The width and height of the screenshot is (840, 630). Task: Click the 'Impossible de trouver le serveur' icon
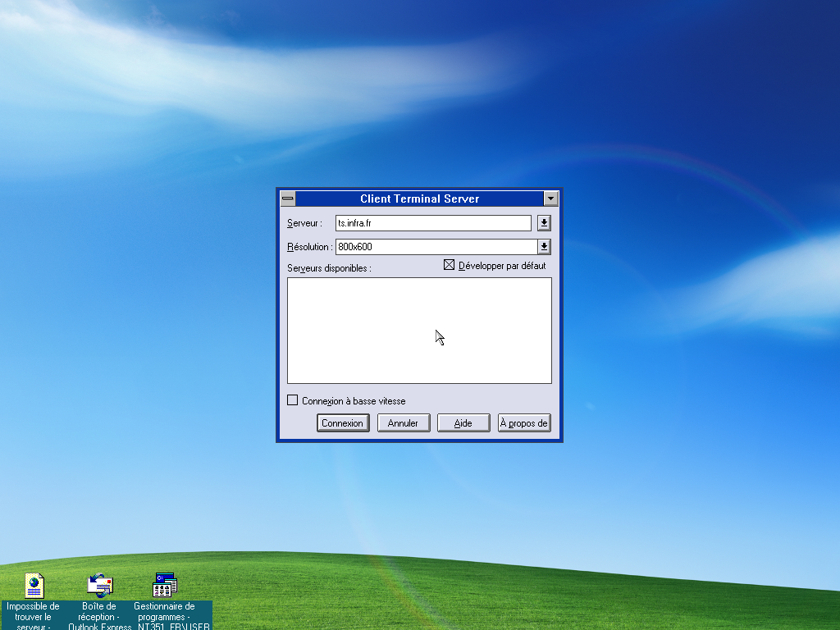coord(34,586)
